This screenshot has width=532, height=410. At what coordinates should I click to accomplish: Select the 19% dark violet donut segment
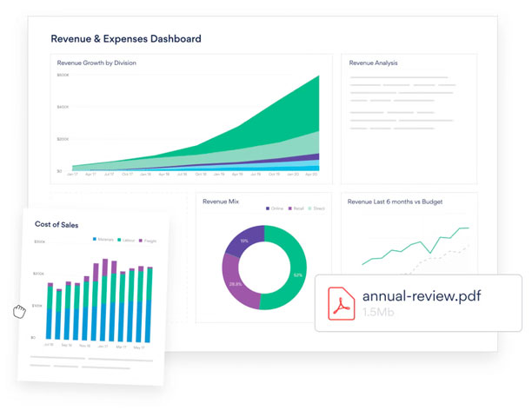[x=243, y=240]
